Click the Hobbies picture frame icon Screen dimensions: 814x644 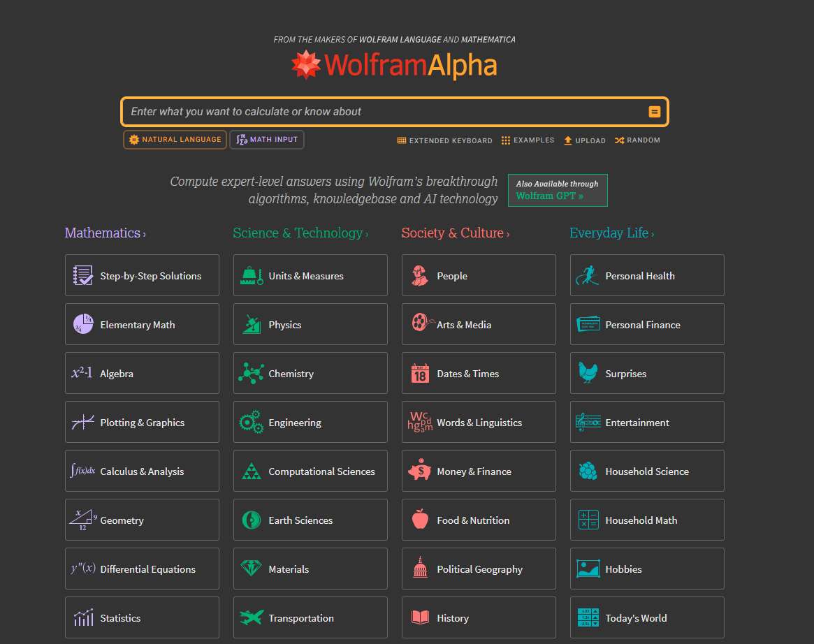tap(588, 569)
